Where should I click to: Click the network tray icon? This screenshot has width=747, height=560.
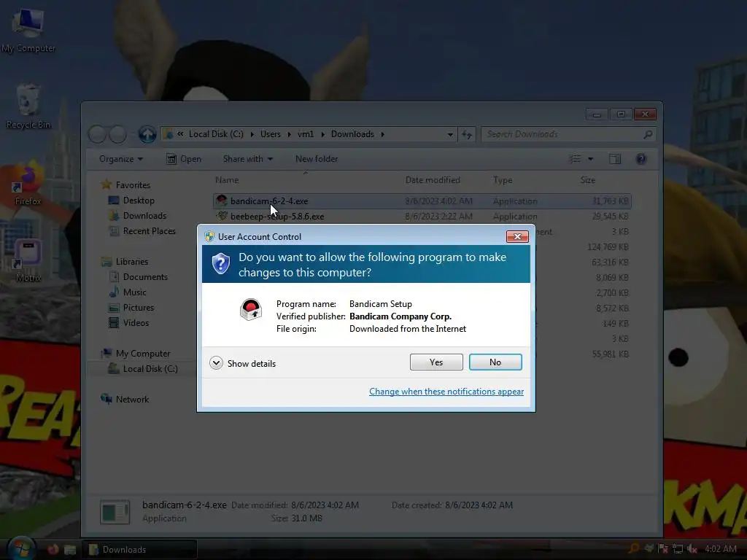click(678, 549)
